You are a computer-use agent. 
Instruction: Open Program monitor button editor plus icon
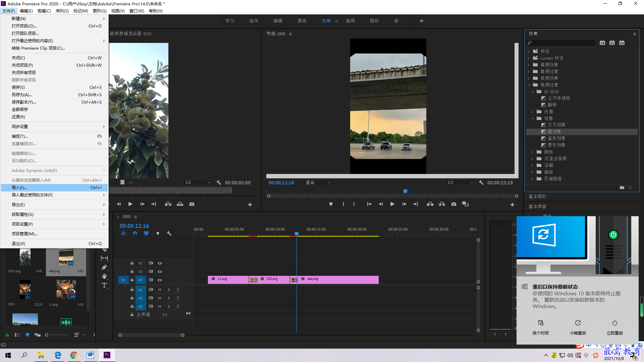(x=512, y=204)
